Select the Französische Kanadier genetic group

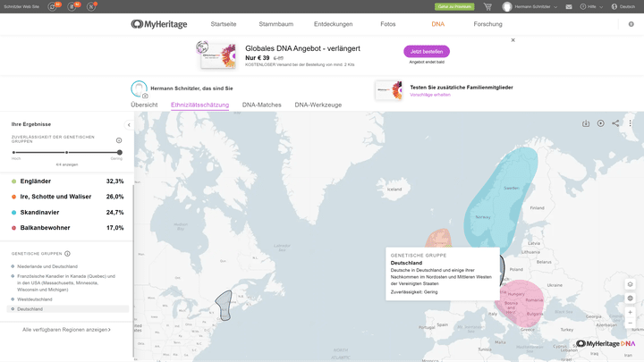(x=65, y=282)
